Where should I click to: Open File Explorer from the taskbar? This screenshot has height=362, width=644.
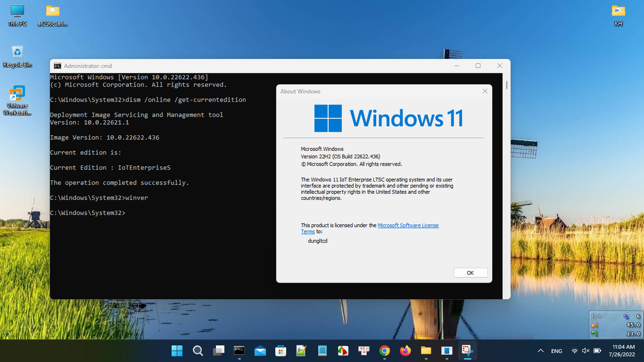click(426, 350)
